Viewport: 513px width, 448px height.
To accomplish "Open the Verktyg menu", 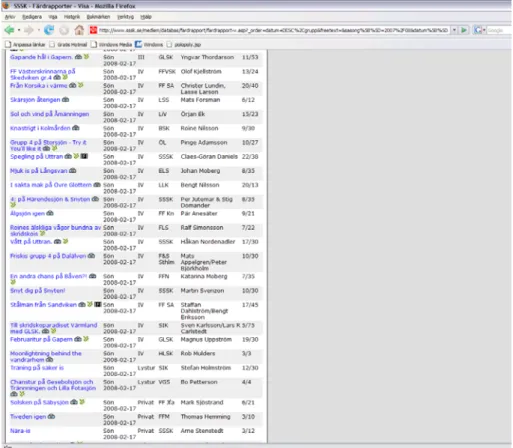I will coord(125,17).
